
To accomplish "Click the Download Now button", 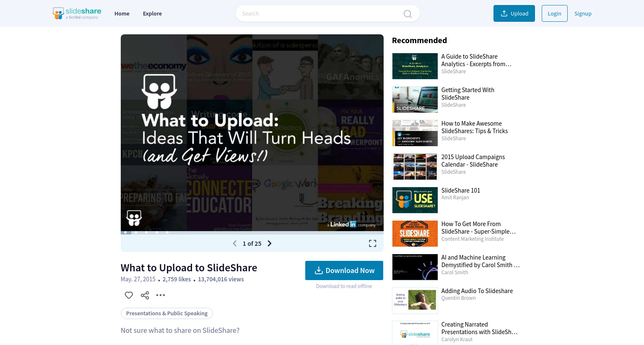I will 344,270.
